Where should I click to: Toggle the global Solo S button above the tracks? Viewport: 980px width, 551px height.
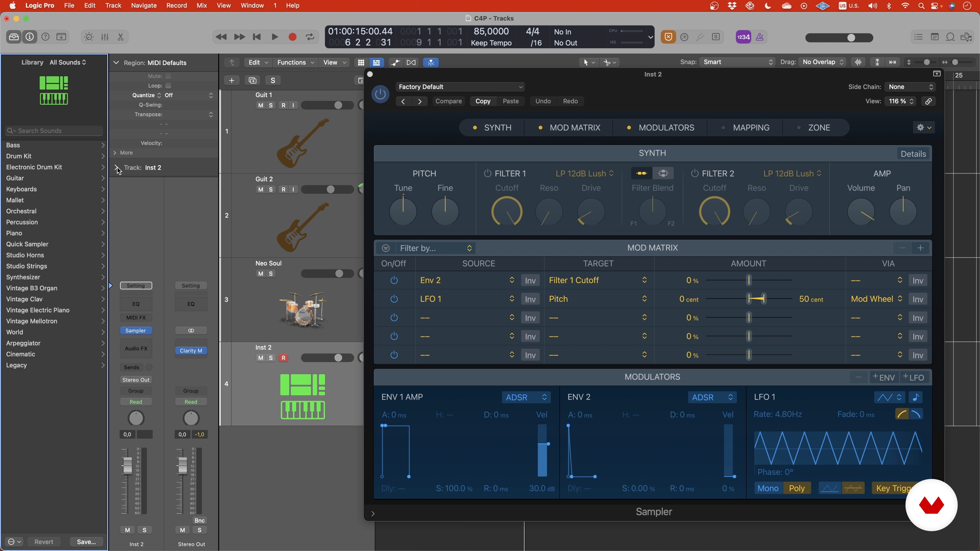273,80
